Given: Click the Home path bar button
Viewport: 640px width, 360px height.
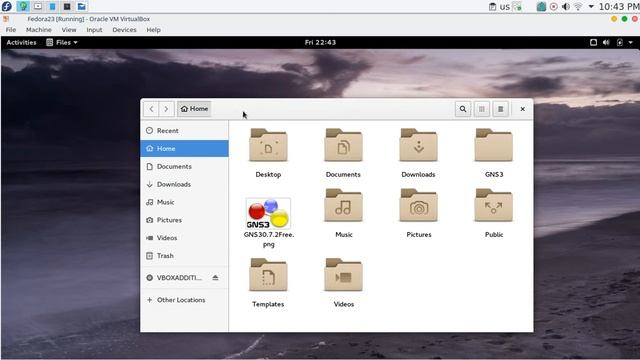Looking at the screenshot, I should 194,109.
